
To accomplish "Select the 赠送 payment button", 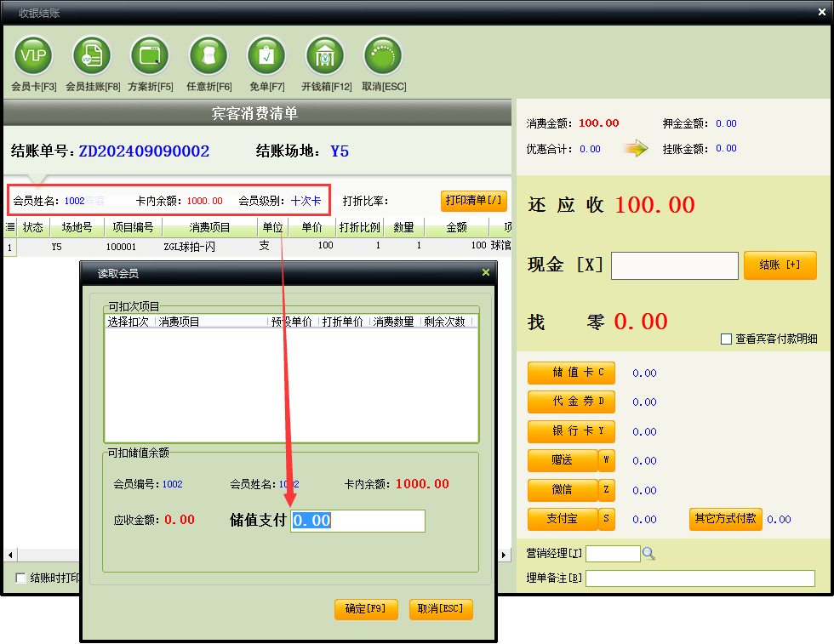I will 563,460.
